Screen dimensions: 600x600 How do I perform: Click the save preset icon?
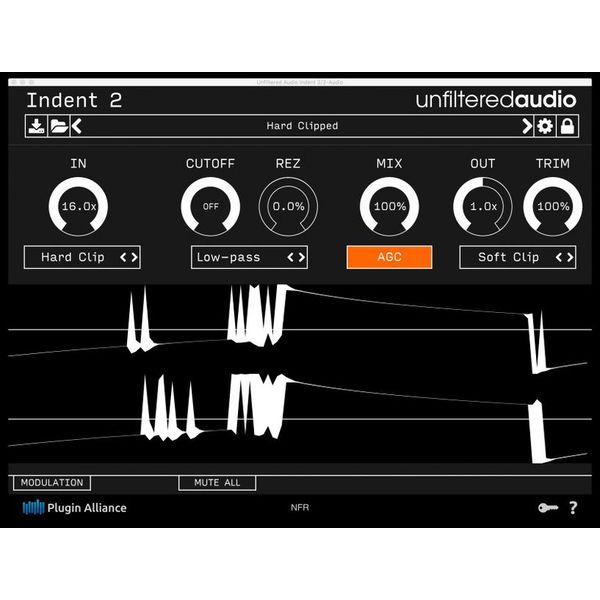(36, 126)
